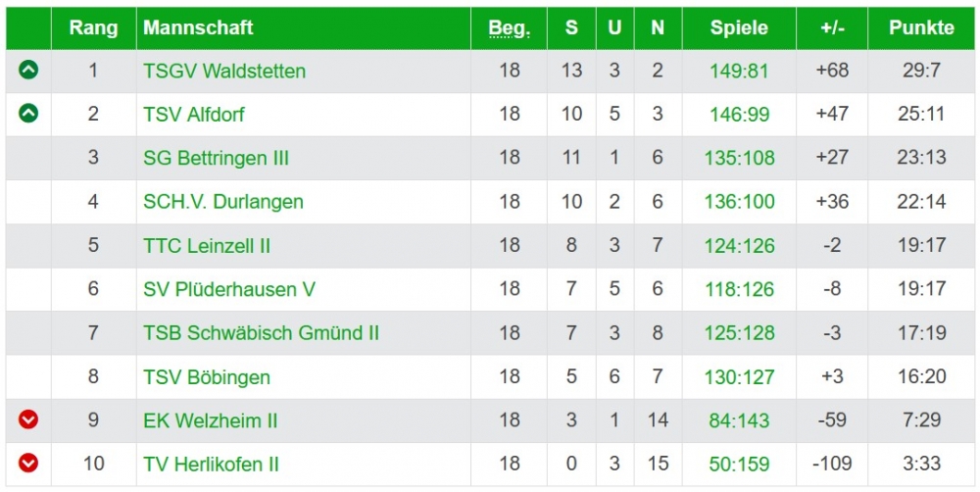This screenshot has height=492, width=980.
Task: Click red down-arrow icon beside TV Herlikofen II
Action: (x=28, y=464)
